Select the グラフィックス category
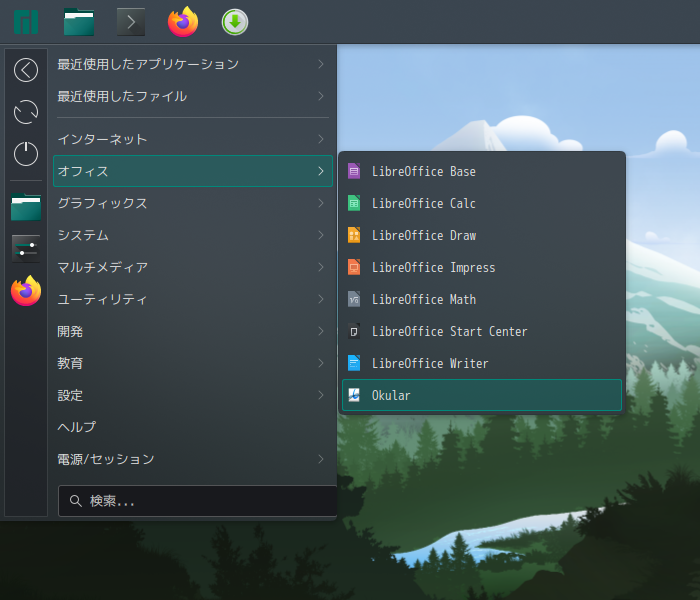The width and height of the screenshot is (700, 600). (193, 203)
